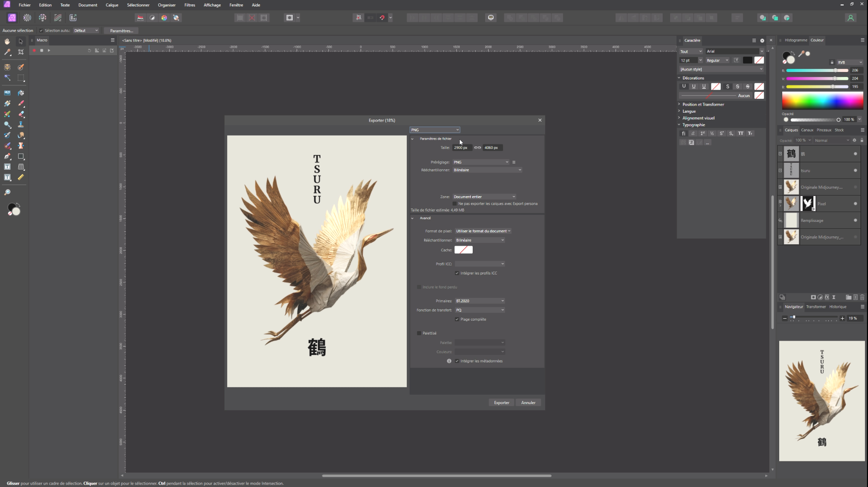Click Annuler to cancel the export
The image size is (868, 487).
tap(528, 403)
